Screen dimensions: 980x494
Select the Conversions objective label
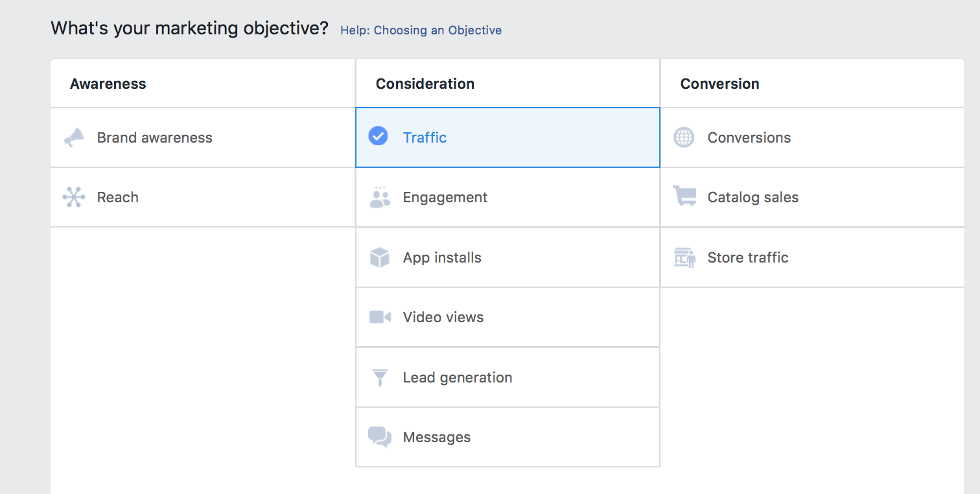tap(749, 137)
